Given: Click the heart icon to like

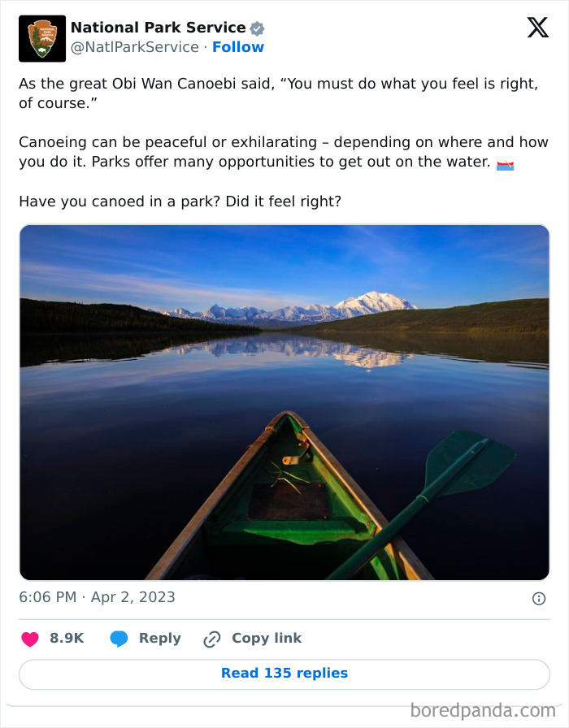Looking at the screenshot, I should [30, 638].
